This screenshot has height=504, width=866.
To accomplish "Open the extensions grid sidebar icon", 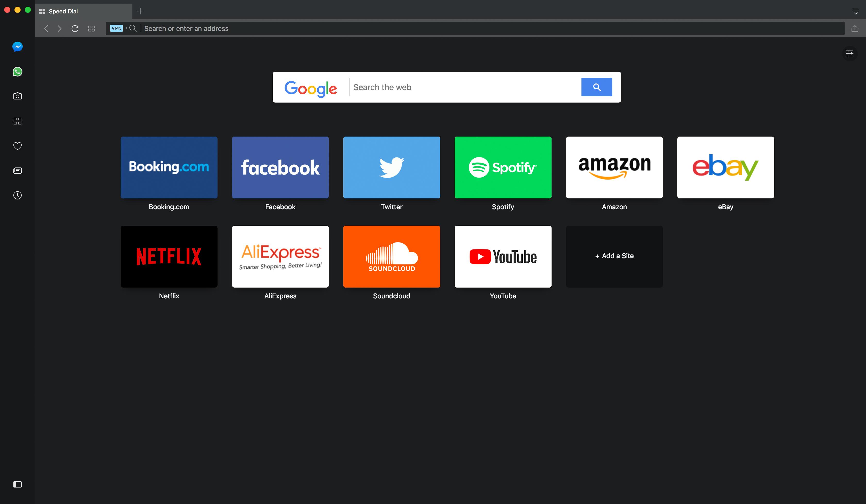I will click(x=18, y=121).
